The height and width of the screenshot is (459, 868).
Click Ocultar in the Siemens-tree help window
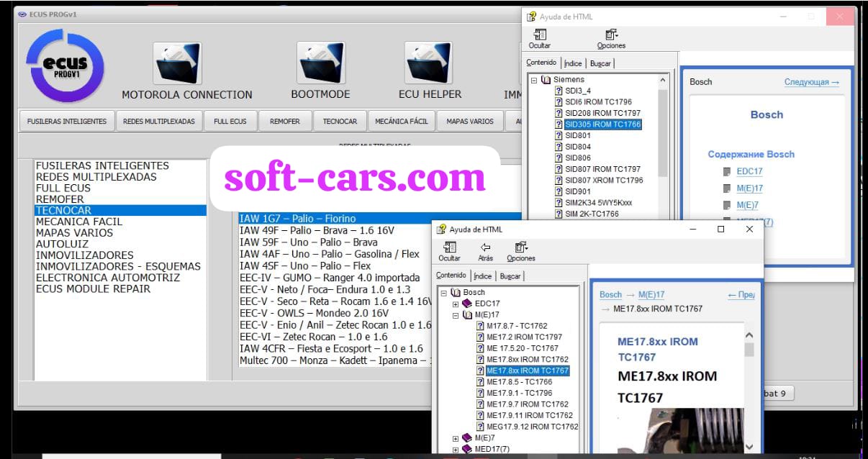pos(540,39)
